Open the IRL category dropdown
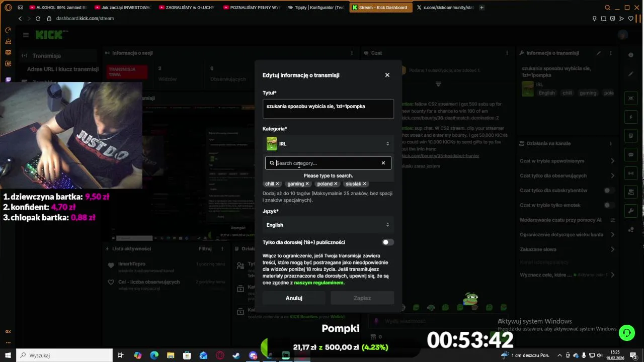644x362 pixels. pos(328,144)
